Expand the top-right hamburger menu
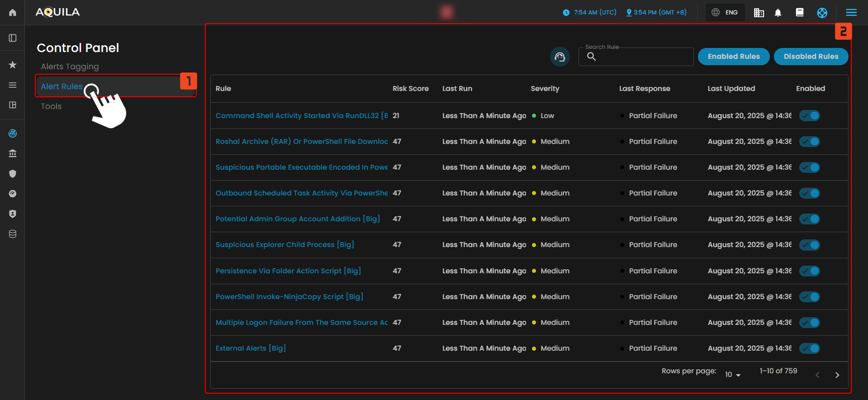Viewport: 868px width, 400px height. click(851, 13)
